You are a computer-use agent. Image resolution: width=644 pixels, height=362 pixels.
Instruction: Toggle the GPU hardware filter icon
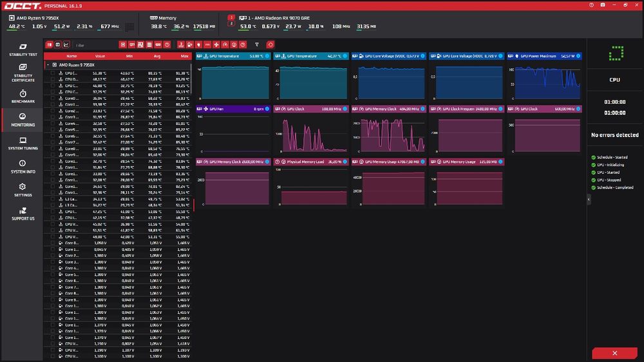(132, 45)
